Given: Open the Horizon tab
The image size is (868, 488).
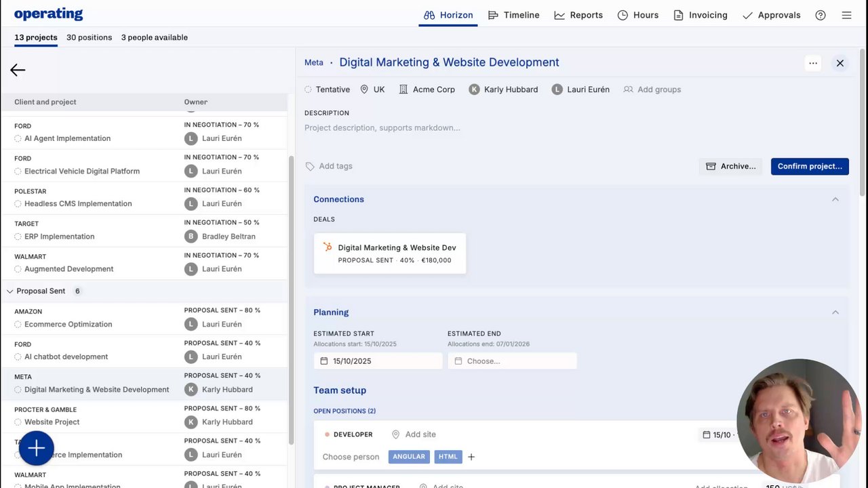Looking at the screenshot, I should (x=448, y=15).
